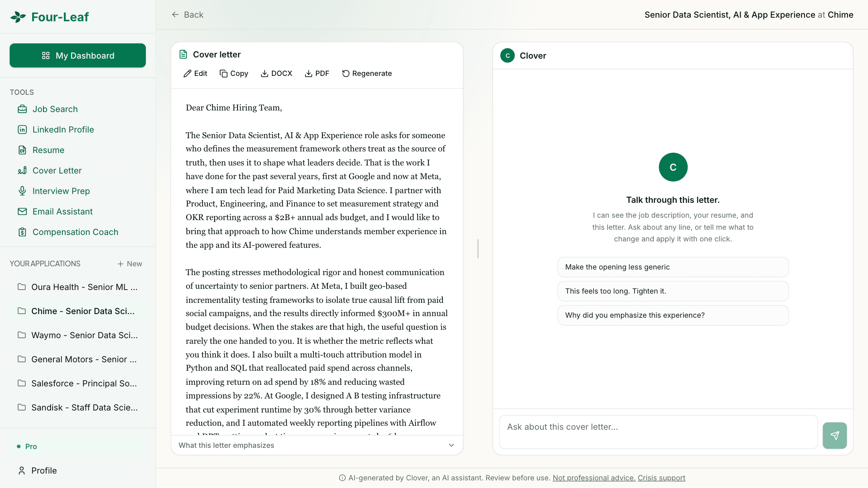Open the Salesforce Principal application
Screen dimensions: 868x488
click(x=78, y=384)
